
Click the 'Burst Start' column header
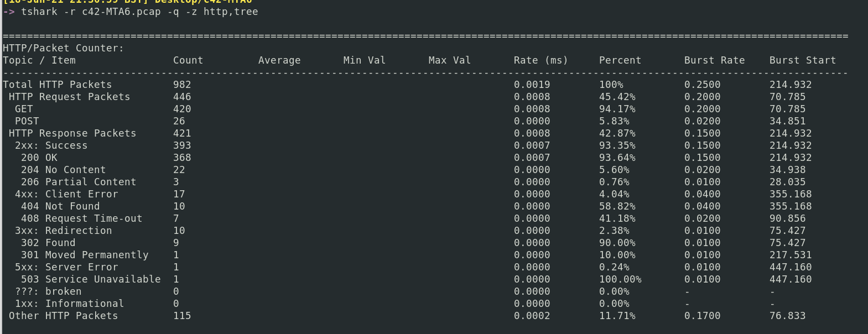(802, 60)
